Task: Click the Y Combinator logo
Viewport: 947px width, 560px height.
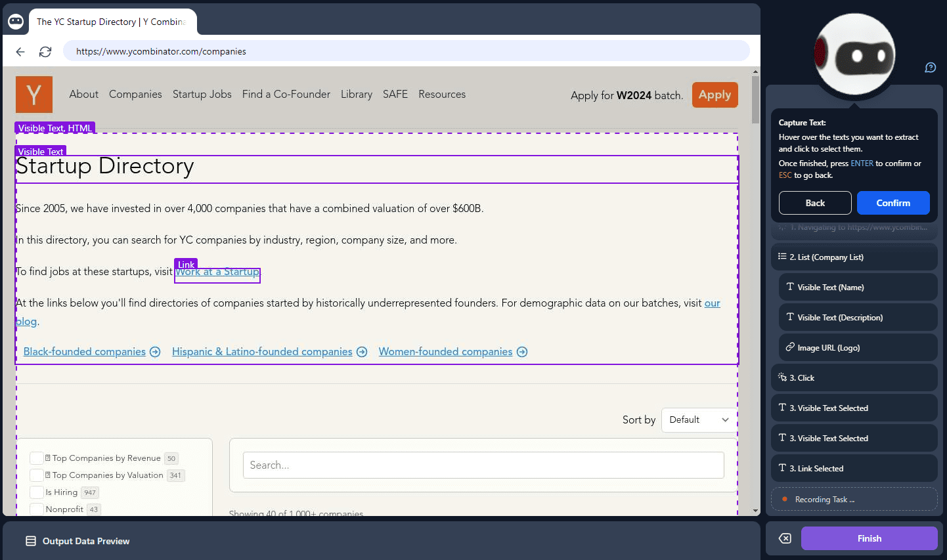Action: point(34,95)
